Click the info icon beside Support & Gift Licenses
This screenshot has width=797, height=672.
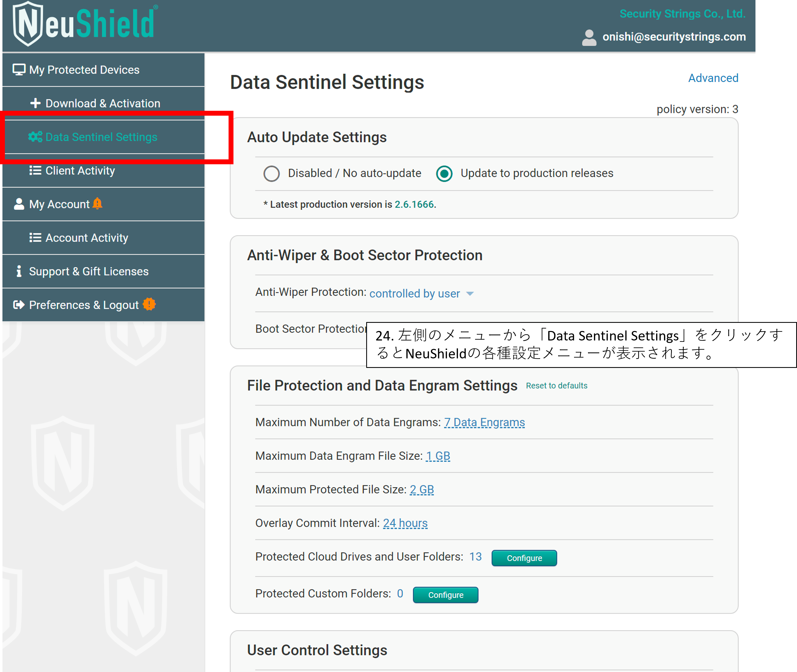click(19, 271)
